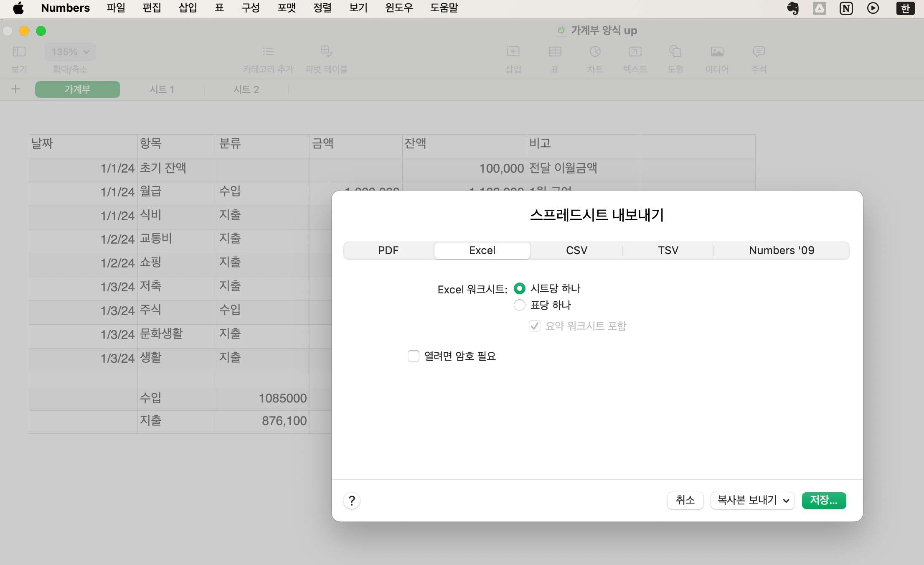Screen dimensions: 924x565
Task: Click the Comment toolbar icon
Action: [759, 52]
